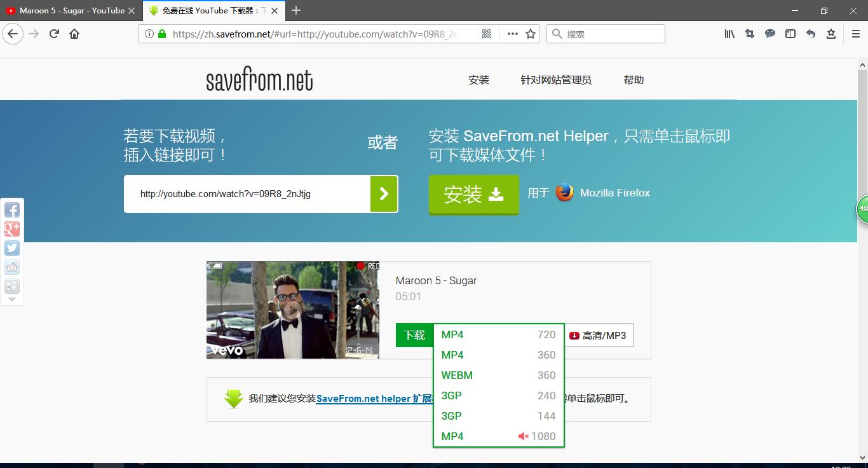Click the Maroon 5 Sugar video thumbnail
The image size is (868, 468).
click(293, 310)
